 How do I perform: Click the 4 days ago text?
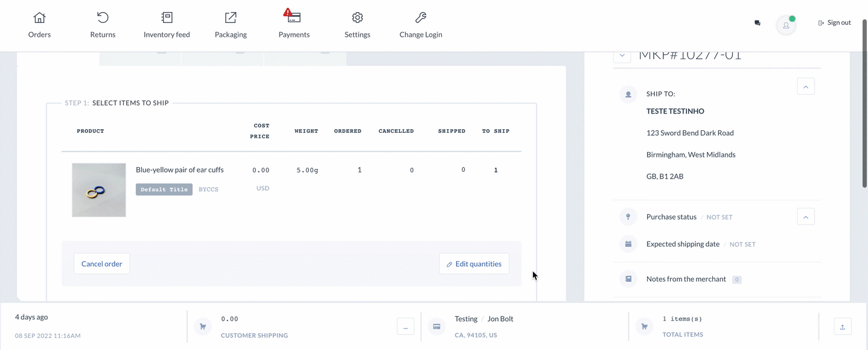[x=31, y=317]
